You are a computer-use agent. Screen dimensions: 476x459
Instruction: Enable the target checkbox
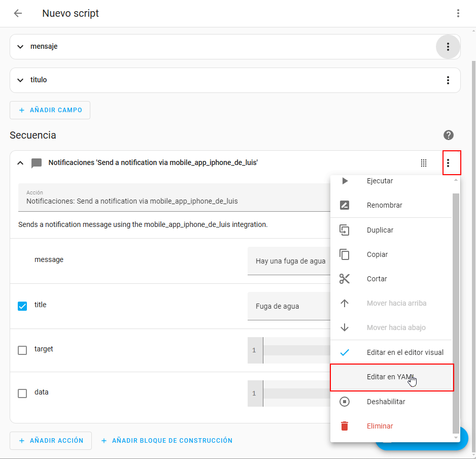tap(22, 350)
